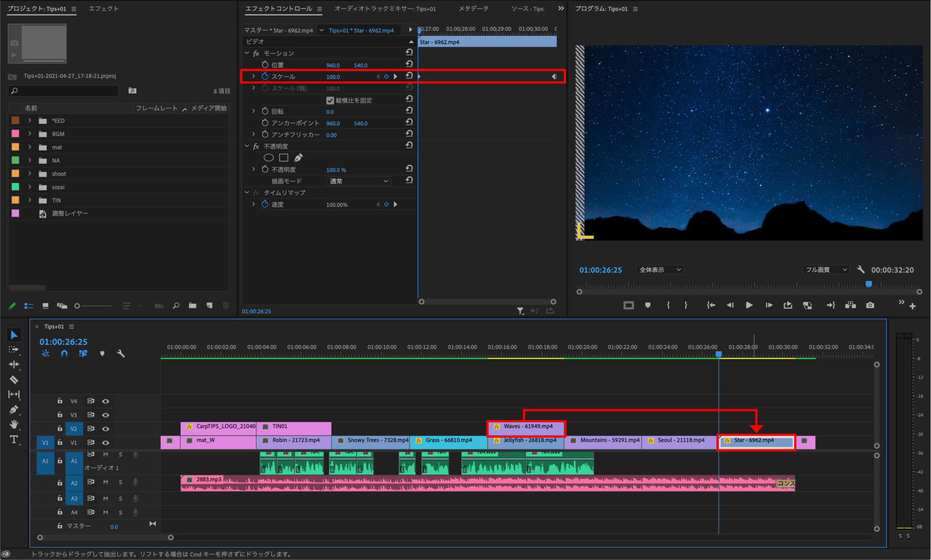The height and width of the screenshot is (560, 931).
Task: Open Tips+01 timeline panel menu
Action: (71, 326)
